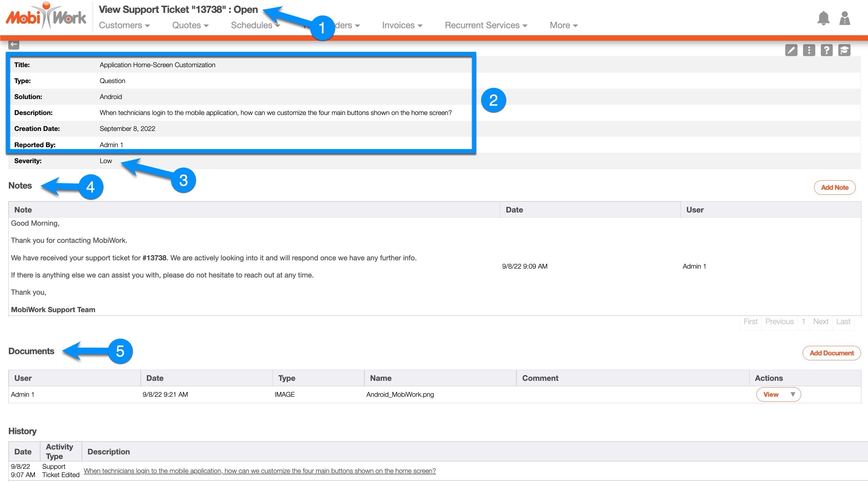Screen dimensions: 868x482
Task: Click the Add Note button
Action: click(834, 188)
